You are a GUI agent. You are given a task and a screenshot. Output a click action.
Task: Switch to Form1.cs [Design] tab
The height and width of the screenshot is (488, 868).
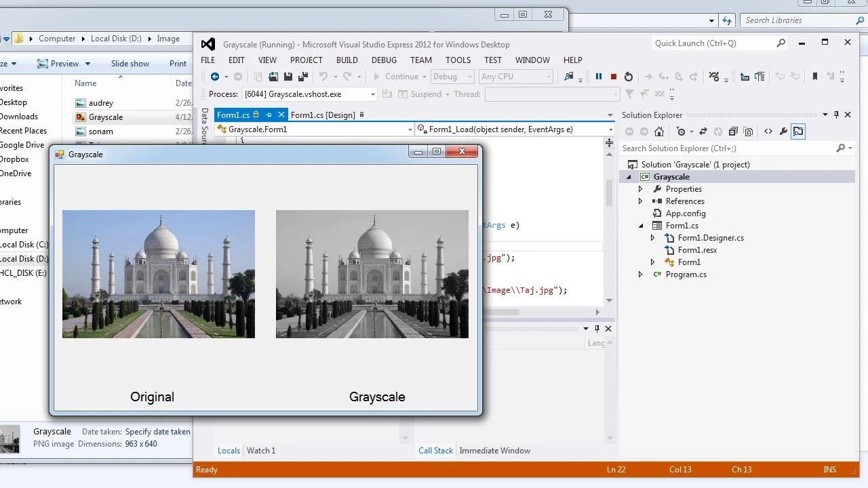(x=323, y=115)
